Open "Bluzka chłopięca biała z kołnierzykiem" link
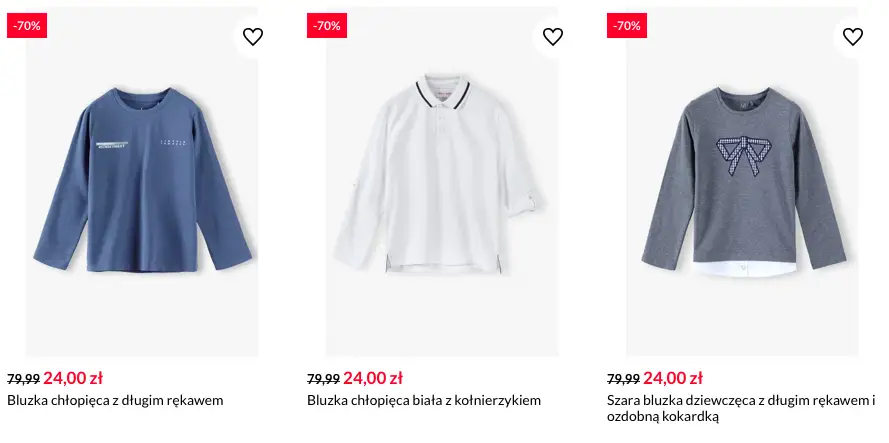Image resolution: width=889 pixels, height=443 pixels. [x=424, y=401]
